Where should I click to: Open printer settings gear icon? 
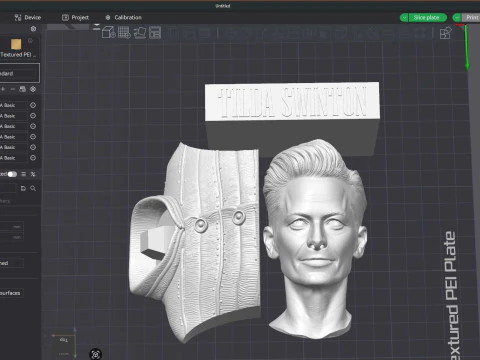(33, 29)
